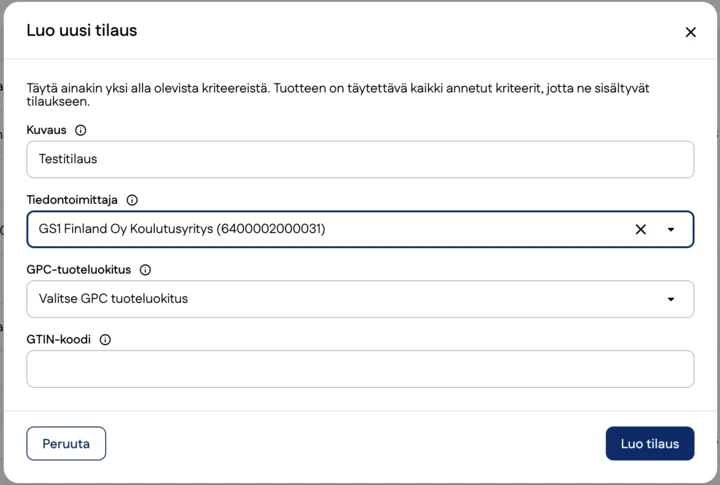
Task: Select the Valitse GPC tuoteluokitus field
Action: [360, 299]
